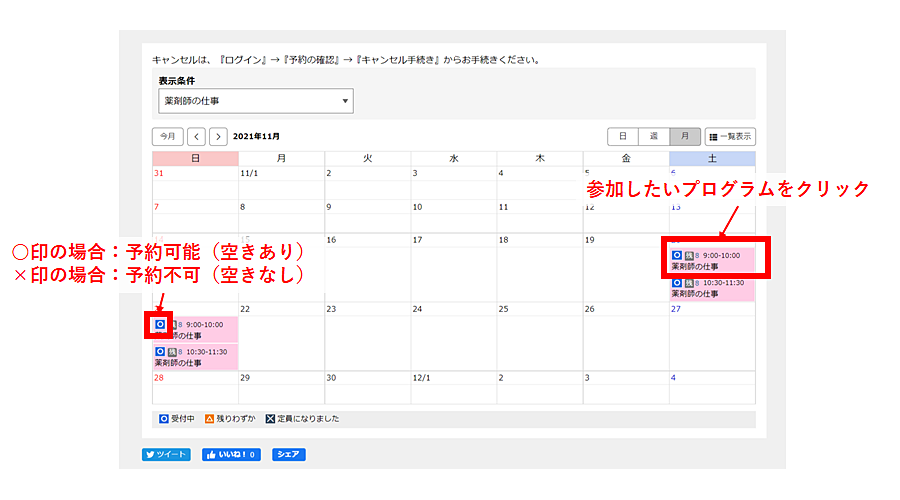Open the 薬剤師の仕事 display condition dropdown
Image resolution: width=900 pixels, height=500 pixels.
click(x=255, y=101)
